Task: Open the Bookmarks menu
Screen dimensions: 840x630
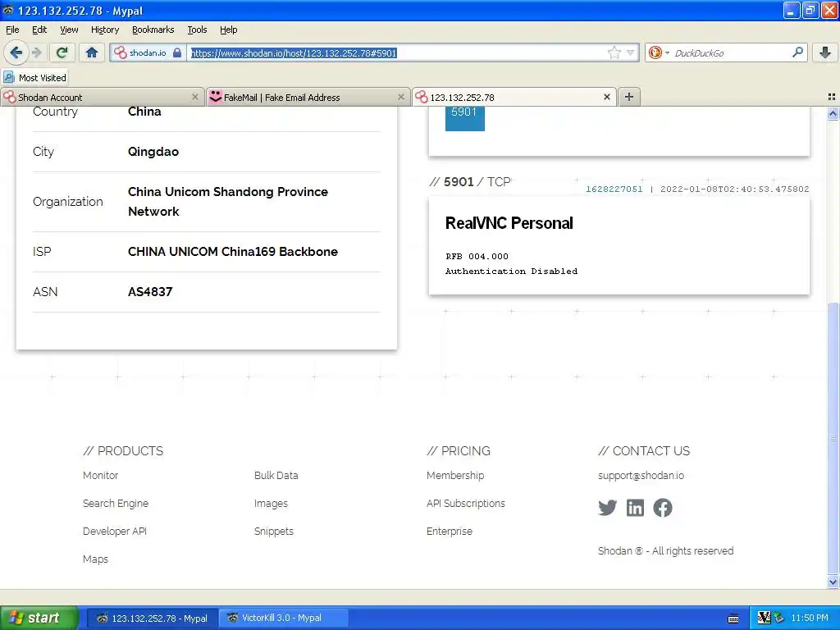Action: coord(153,30)
